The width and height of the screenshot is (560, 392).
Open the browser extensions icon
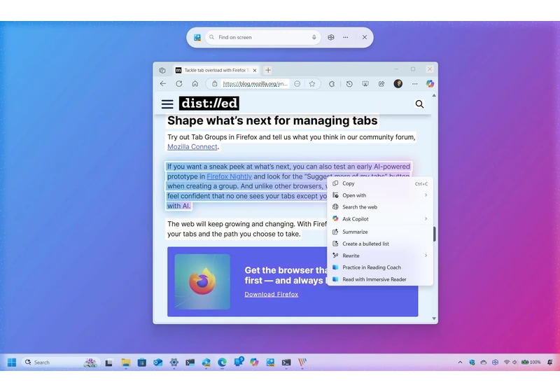coord(332,84)
